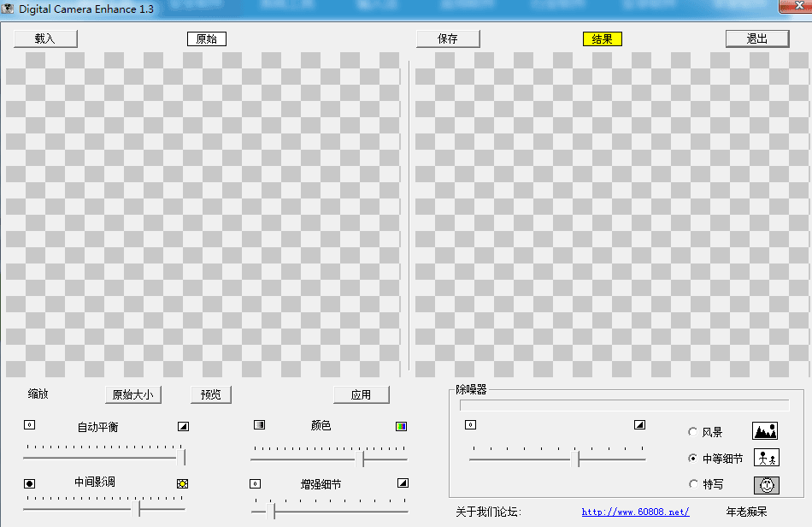Click the 应用 apply button

[x=361, y=394]
